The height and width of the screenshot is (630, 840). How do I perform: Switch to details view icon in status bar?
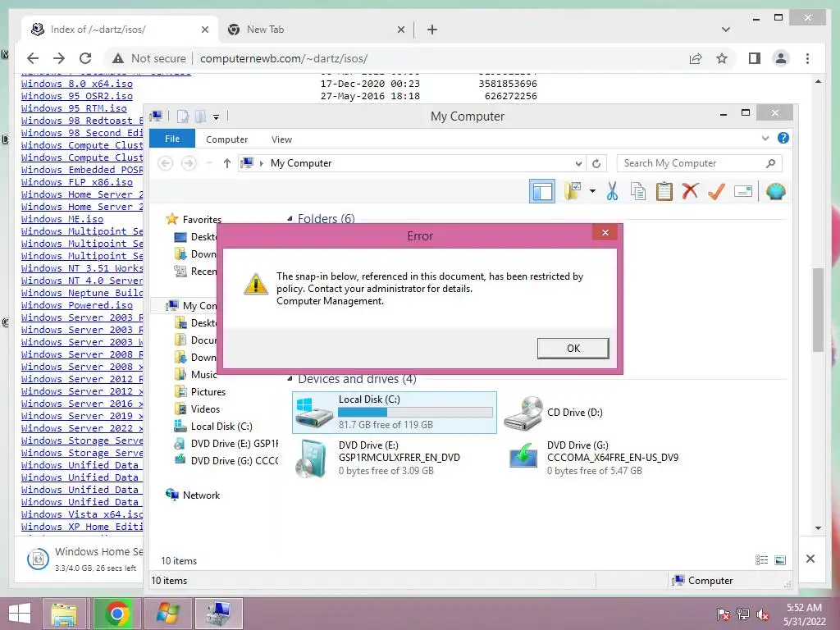pyautogui.click(x=762, y=560)
